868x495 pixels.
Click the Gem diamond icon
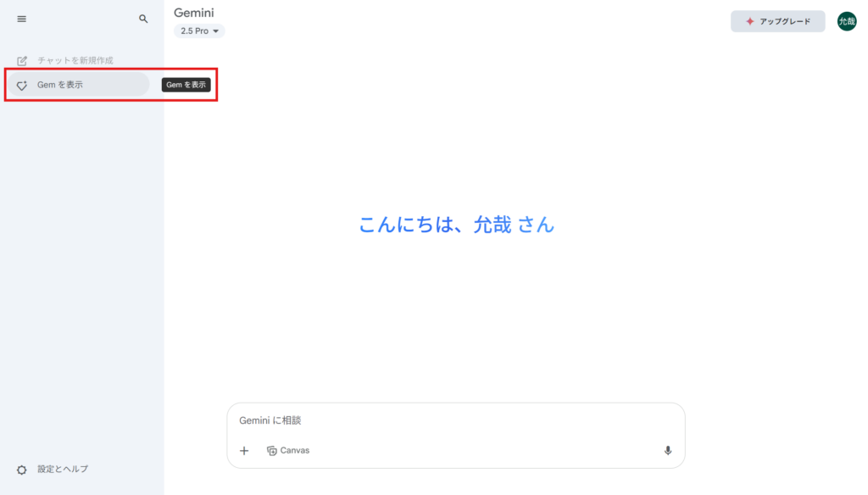coord(21,86)
